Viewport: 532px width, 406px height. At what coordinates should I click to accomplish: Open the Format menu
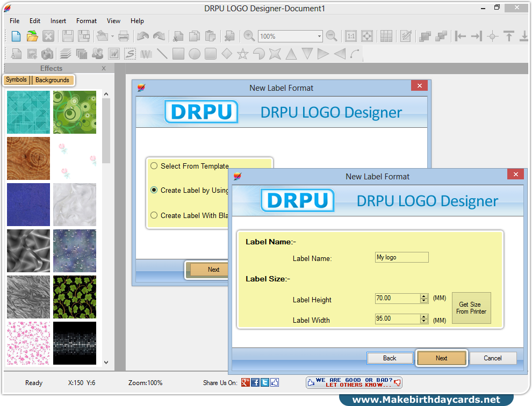(87, 21)
